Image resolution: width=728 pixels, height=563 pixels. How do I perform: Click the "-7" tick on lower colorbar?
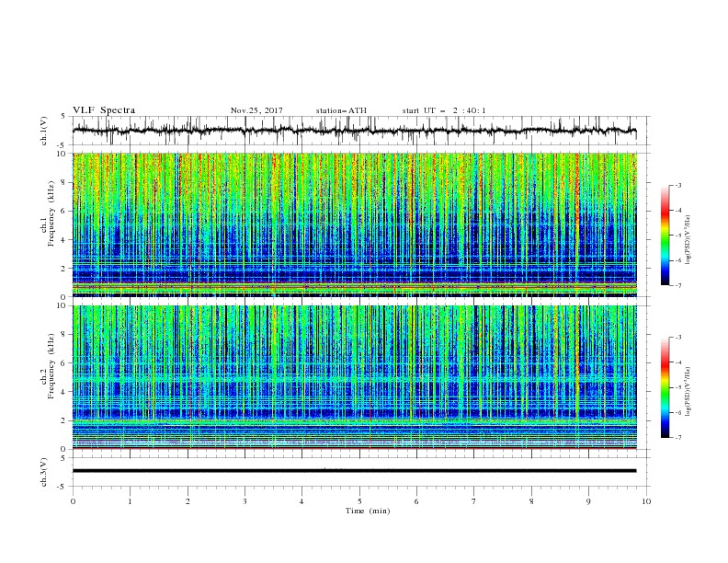point(677,438)
